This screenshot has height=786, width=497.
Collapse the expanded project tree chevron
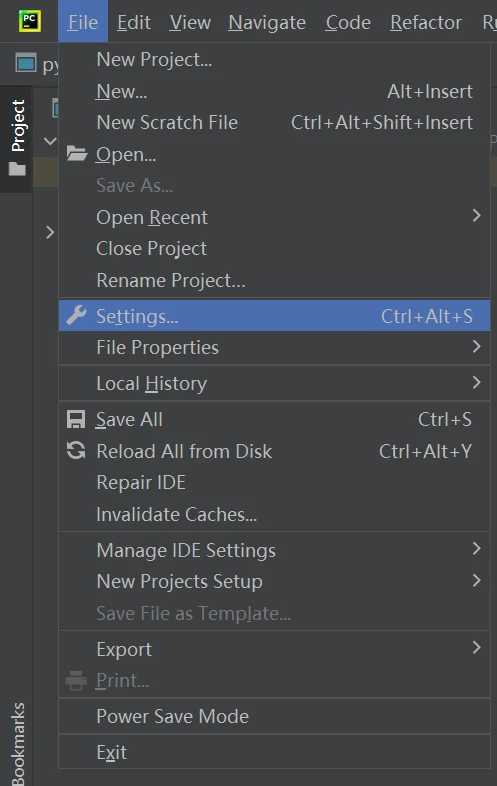pos(50,141)
